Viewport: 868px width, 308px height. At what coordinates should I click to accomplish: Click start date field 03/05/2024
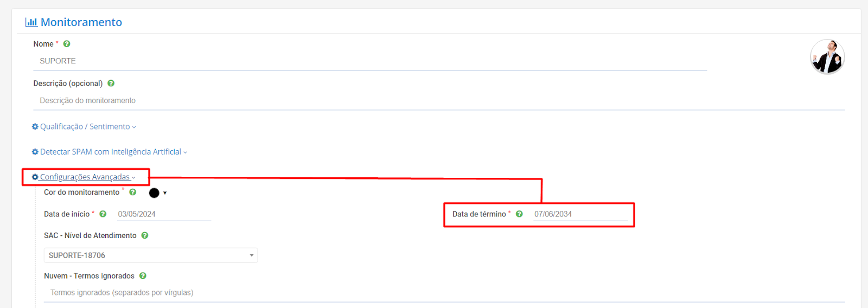pos(164,214)
